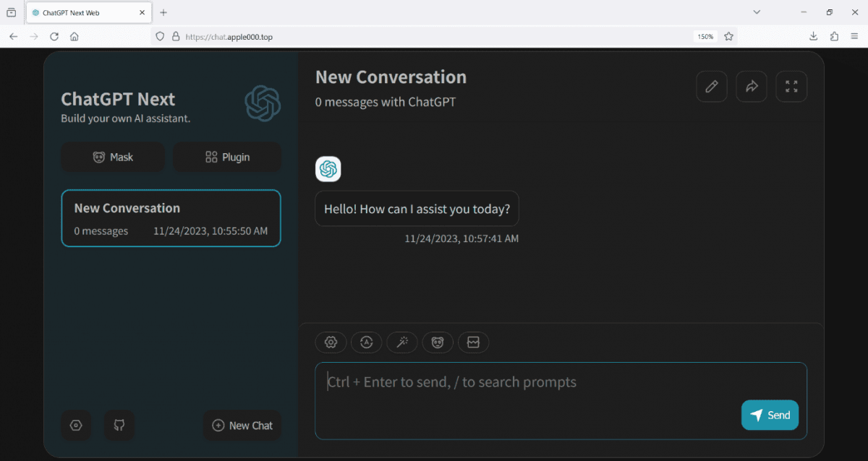
Task: Start a New Chat
Action: coord(242,426)
